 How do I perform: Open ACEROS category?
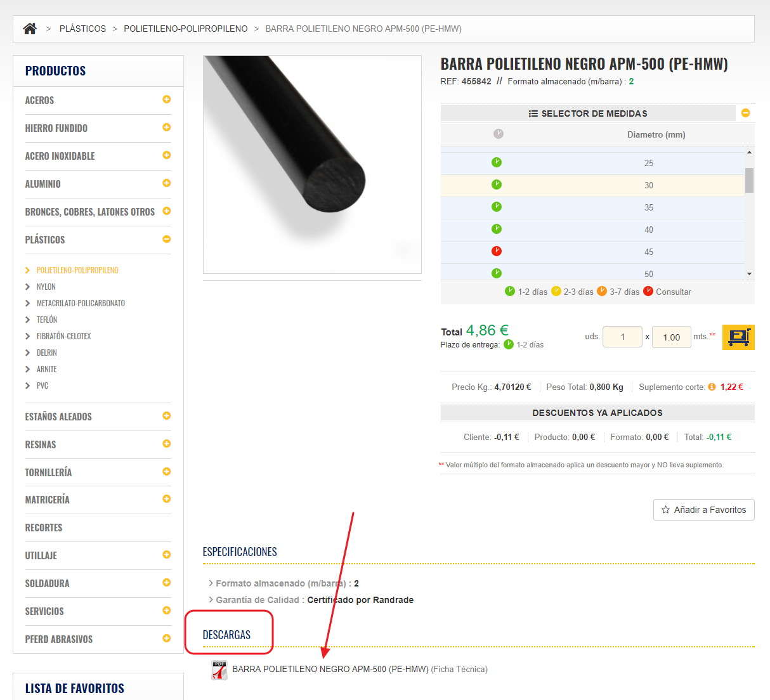click(x=39, y=100)
